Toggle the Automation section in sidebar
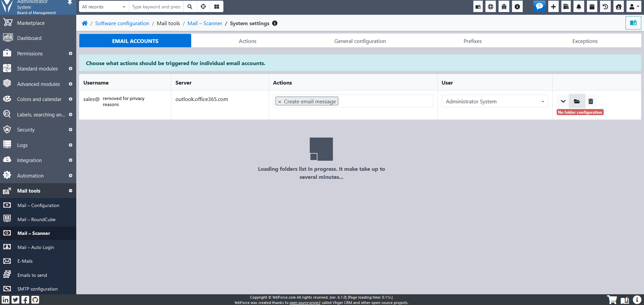The width and height of the screenshot is (644, 305). [71, 175]
